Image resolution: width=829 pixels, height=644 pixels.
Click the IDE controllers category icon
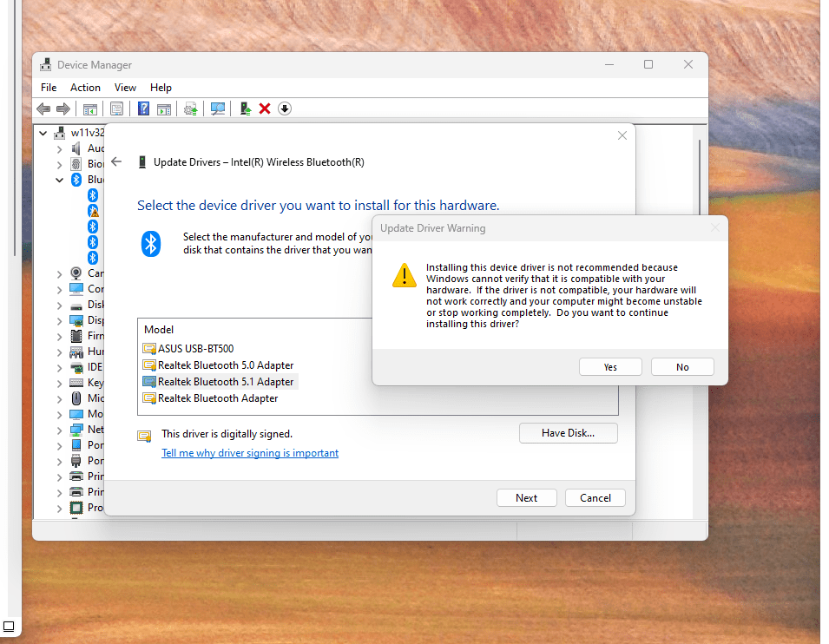76,367
